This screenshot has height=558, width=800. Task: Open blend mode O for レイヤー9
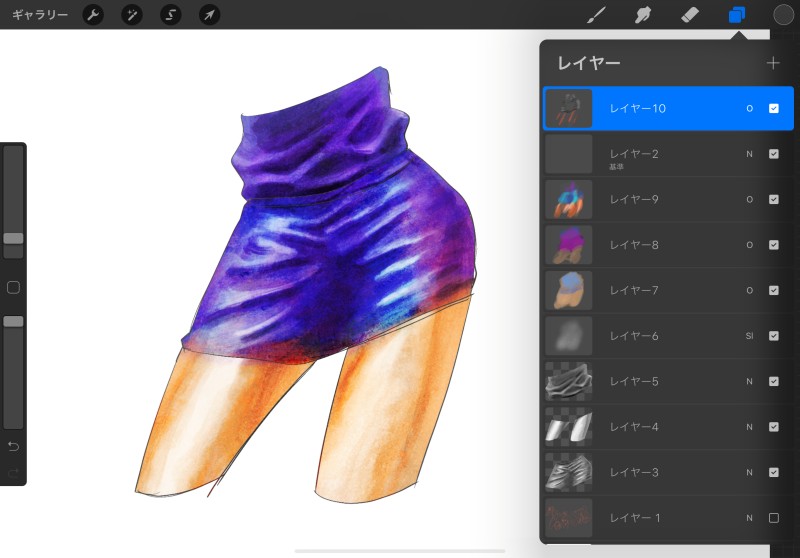pos(749,199)
